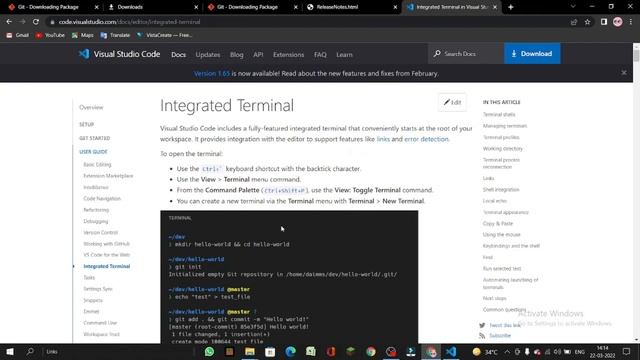This screenshot has width=640, height=360.
Task: Jump to Working directory section
Action: (502, 149)
